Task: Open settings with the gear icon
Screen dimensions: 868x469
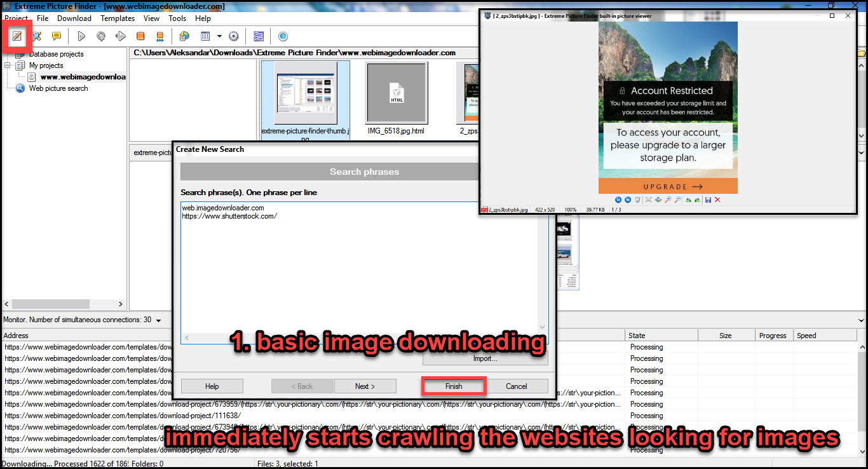Action: click(233, 36)
